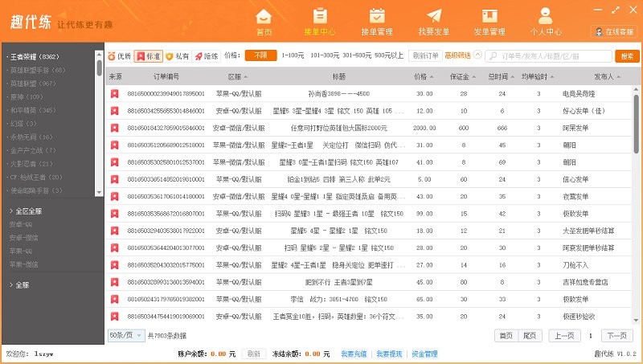Toggle the 私有 private filter
643x364 pixels.
(x=178, y=56)
